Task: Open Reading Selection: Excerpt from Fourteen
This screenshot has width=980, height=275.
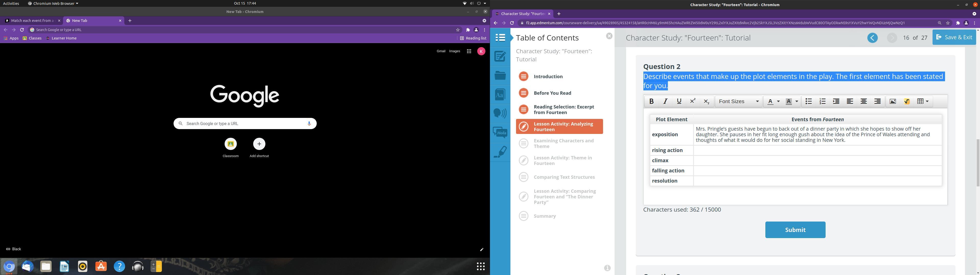Action: [x=563, y=110]
